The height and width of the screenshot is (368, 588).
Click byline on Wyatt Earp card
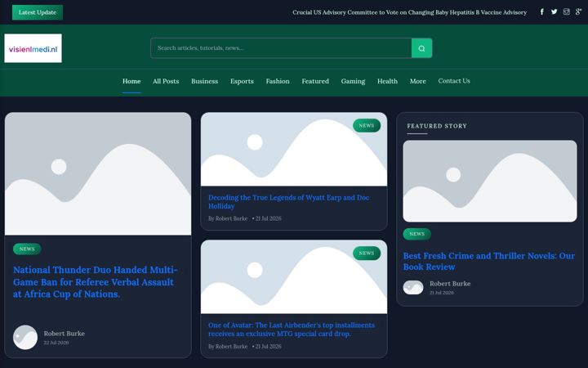(x=228, y=218)
